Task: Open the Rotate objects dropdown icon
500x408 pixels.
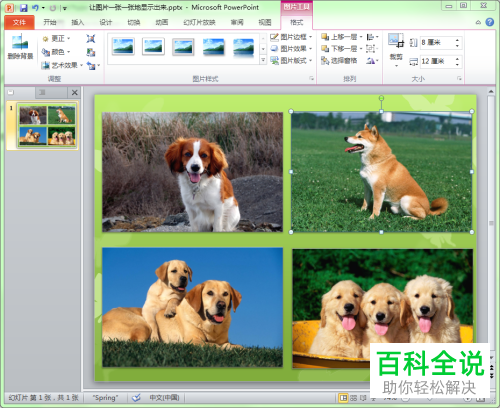Action: coord(373,61)
